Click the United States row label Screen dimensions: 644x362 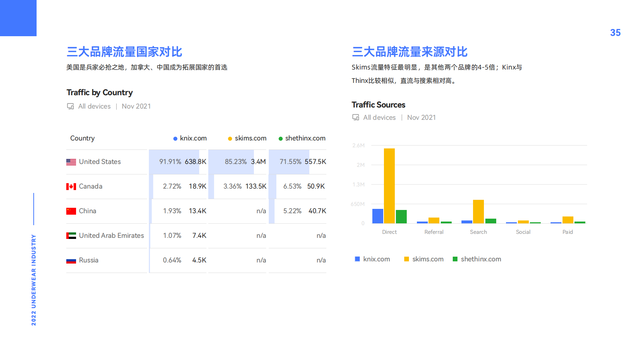(100, 162)
